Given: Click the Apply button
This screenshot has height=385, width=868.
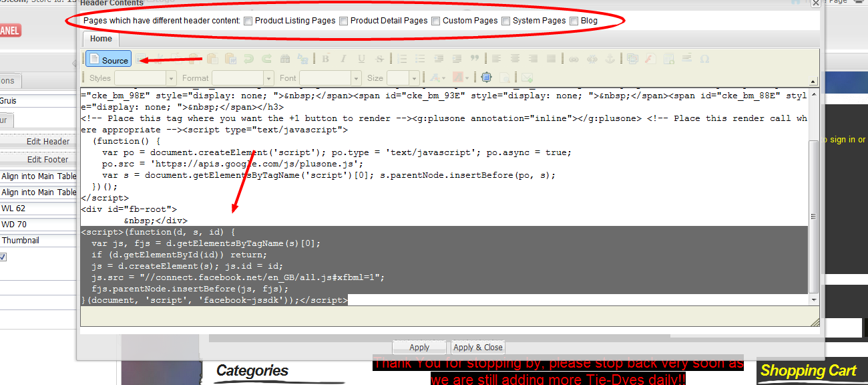Looking at the screenshot, I should coord(419,348).
